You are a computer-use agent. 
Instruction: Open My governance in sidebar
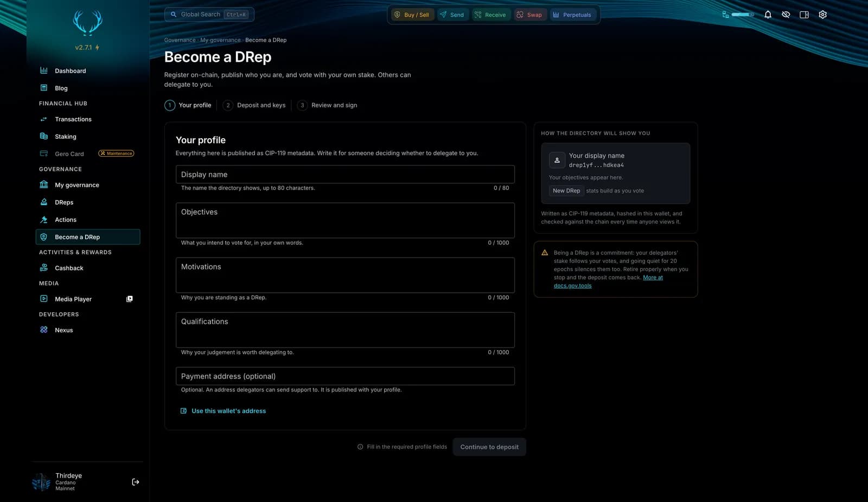click(88, 185)
